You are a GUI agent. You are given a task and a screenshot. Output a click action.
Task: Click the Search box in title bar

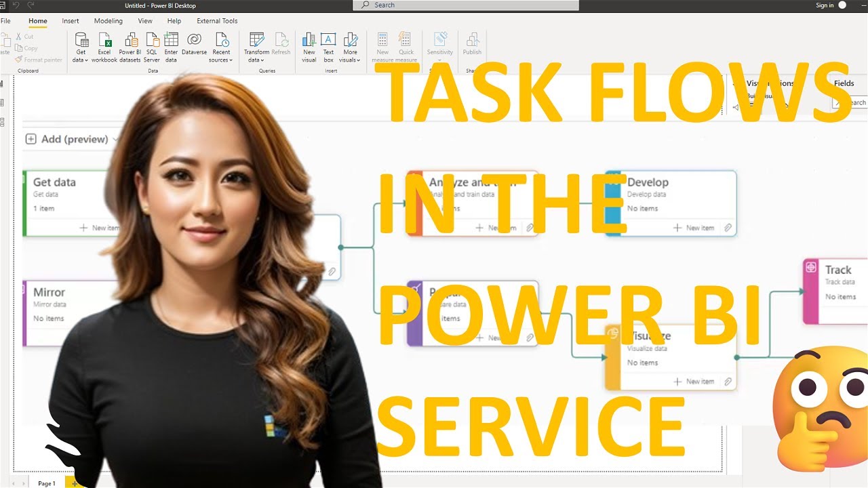click(466, 5)
